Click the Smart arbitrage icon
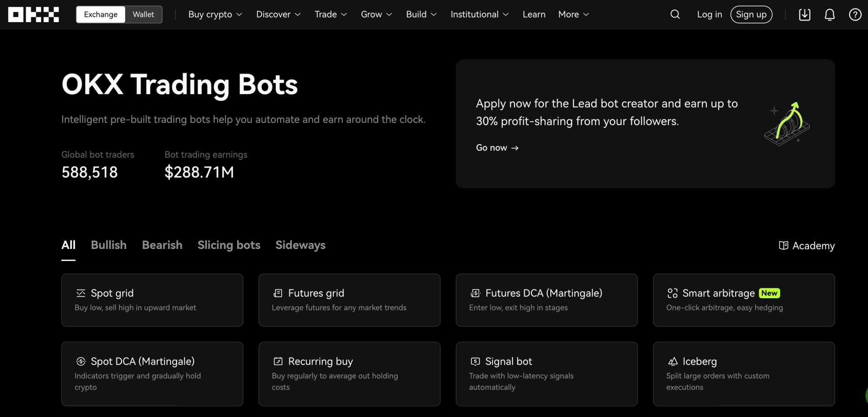The image size is (868, 417). 672,293
